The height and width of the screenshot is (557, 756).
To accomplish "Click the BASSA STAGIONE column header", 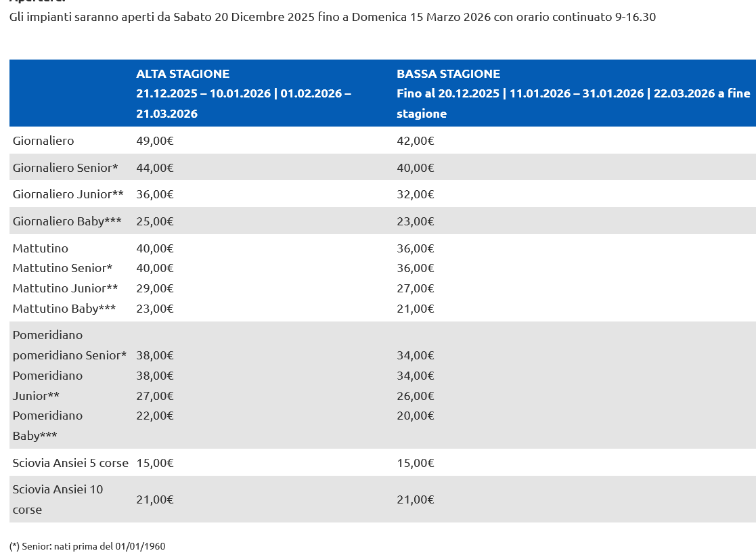I will (x=448, y=74).
